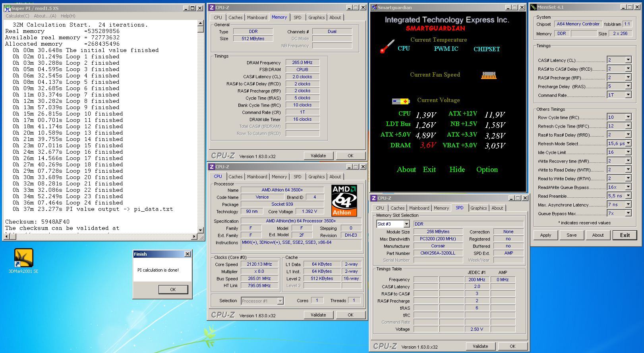
Task: Click the DRAM 3,6V reading in Smartguardian
Action: click(428, 145)
